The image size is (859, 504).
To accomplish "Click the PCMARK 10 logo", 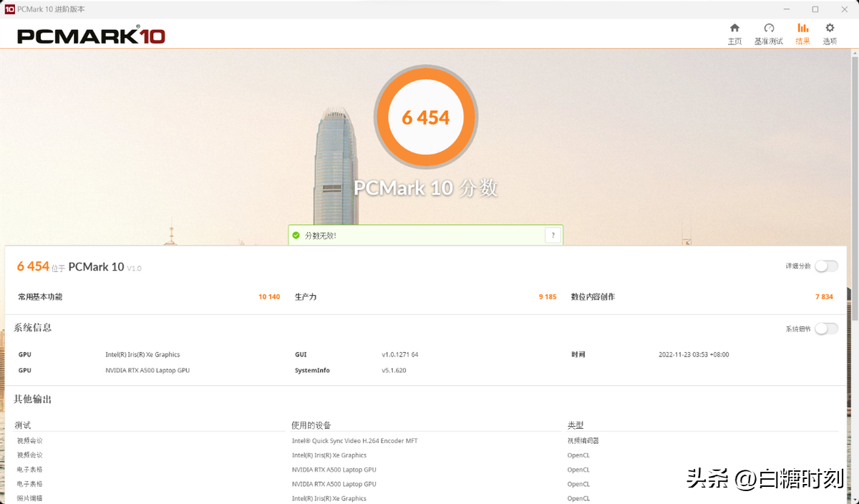I will 91,36.
